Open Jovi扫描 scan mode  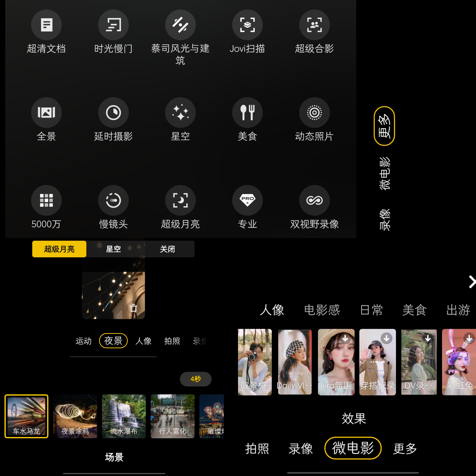tap(247, 25)
